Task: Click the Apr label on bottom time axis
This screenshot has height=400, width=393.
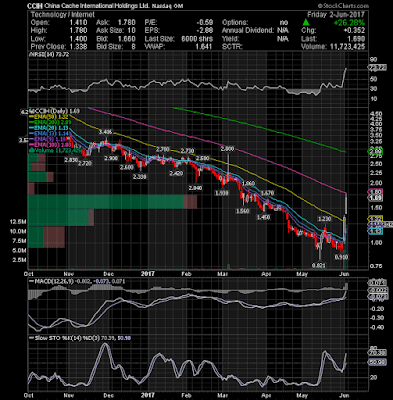Action: [x=266, y=395]
